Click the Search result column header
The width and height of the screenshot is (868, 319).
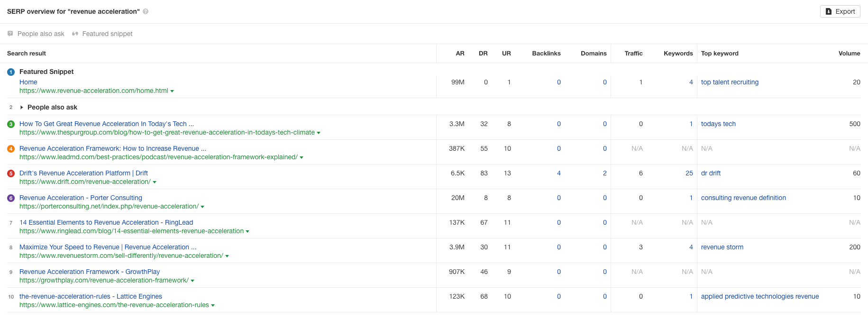(27, 53)
